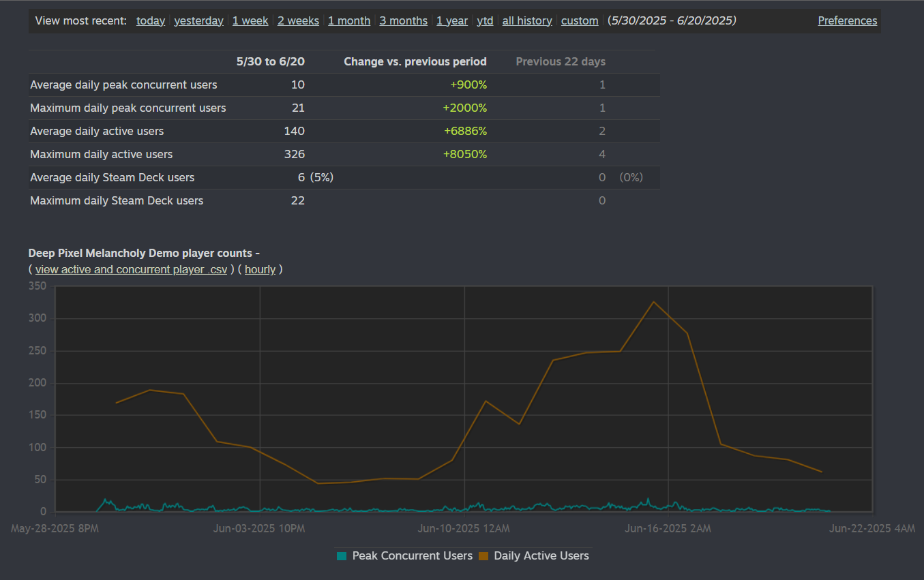The height and width of the screenshot is (580, 924).
Task: Open Preferences link at top right
Action: pos(848,21)
